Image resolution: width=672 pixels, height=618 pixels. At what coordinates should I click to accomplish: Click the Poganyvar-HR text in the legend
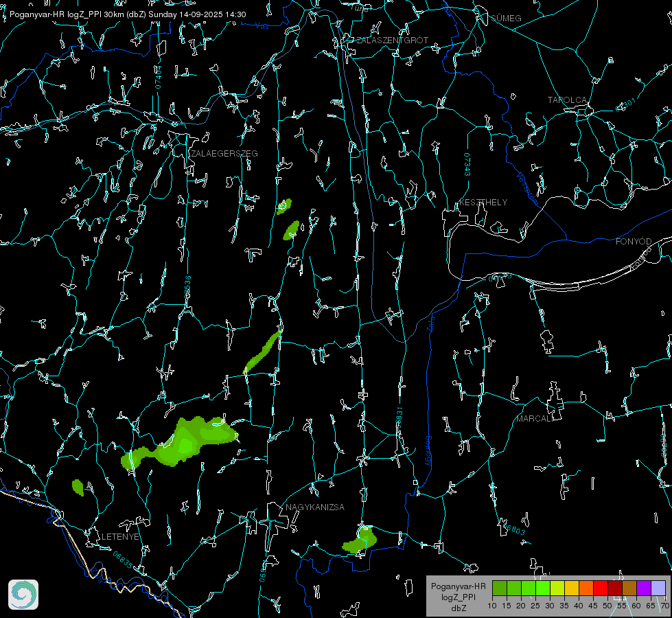[x=458, y=586]
